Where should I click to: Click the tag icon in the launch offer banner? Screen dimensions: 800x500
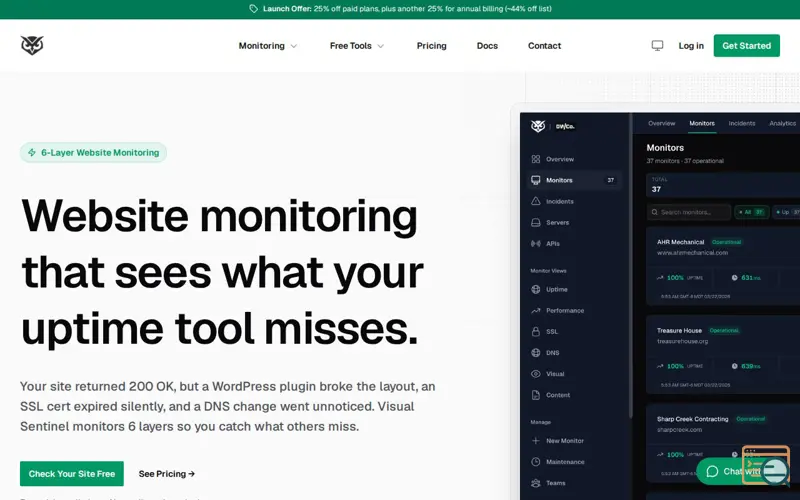254,9
